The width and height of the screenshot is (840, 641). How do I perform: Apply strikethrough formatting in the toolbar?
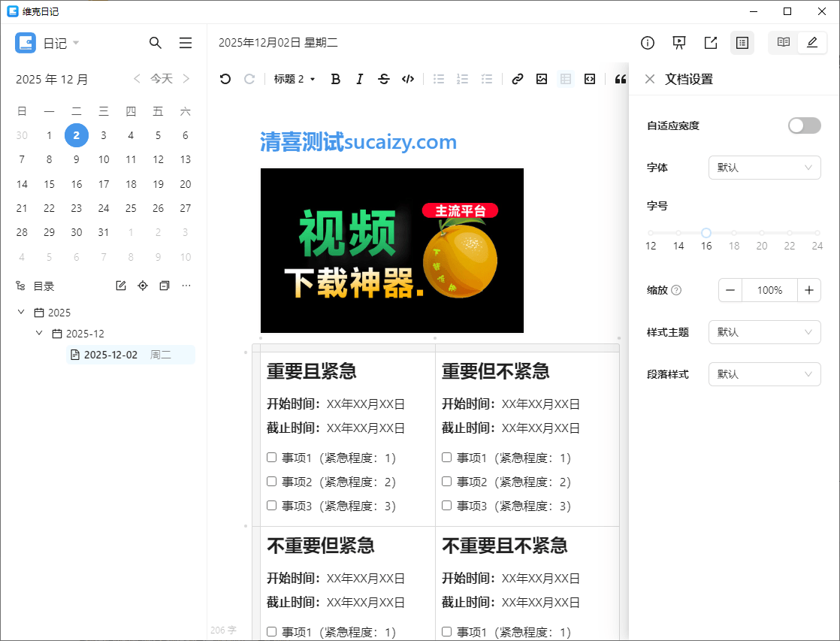[x=384, y=79]
